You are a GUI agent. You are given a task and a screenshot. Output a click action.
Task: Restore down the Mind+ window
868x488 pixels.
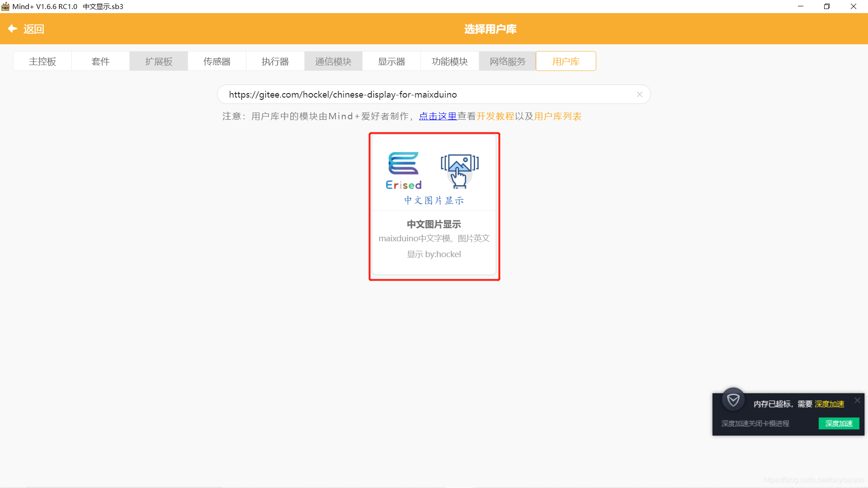[x=827, y=6]
